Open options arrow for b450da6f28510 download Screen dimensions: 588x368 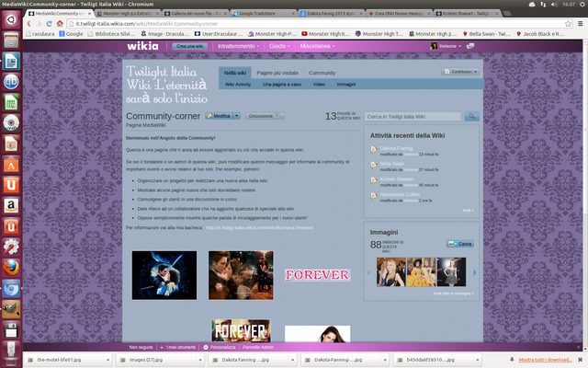477,360
